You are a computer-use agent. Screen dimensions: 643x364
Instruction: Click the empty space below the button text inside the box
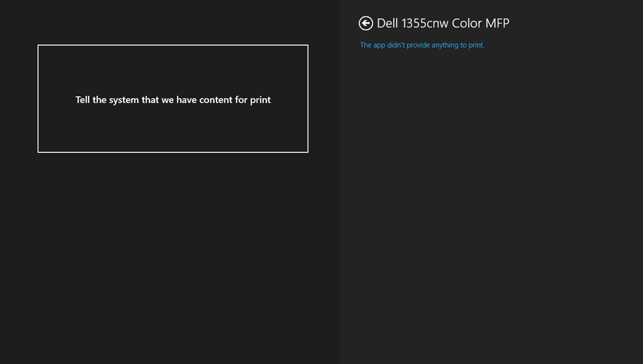173,128
